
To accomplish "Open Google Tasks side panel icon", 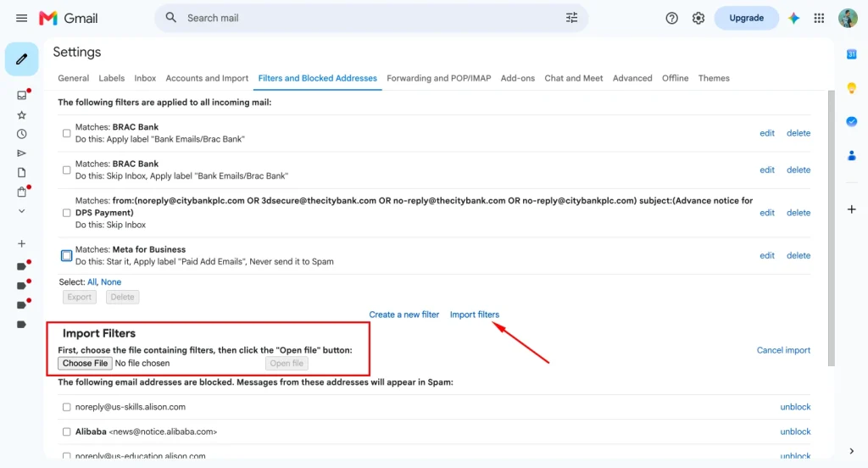I will click(x=851, y=121).
